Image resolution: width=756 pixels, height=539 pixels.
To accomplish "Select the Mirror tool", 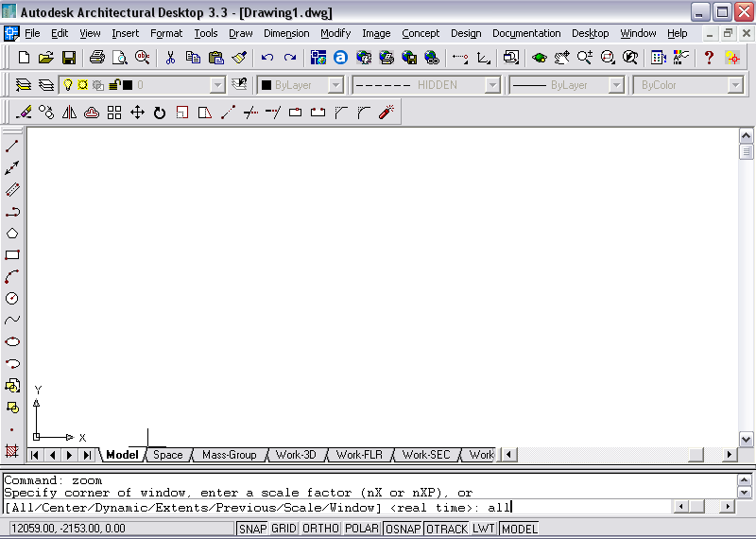I will tap(69, 113).
